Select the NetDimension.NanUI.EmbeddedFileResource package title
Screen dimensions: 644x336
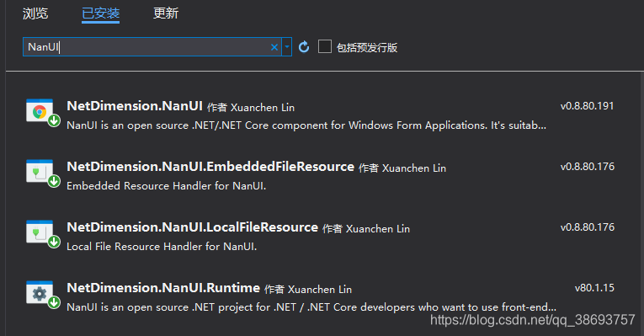click(x=210, y=167)
